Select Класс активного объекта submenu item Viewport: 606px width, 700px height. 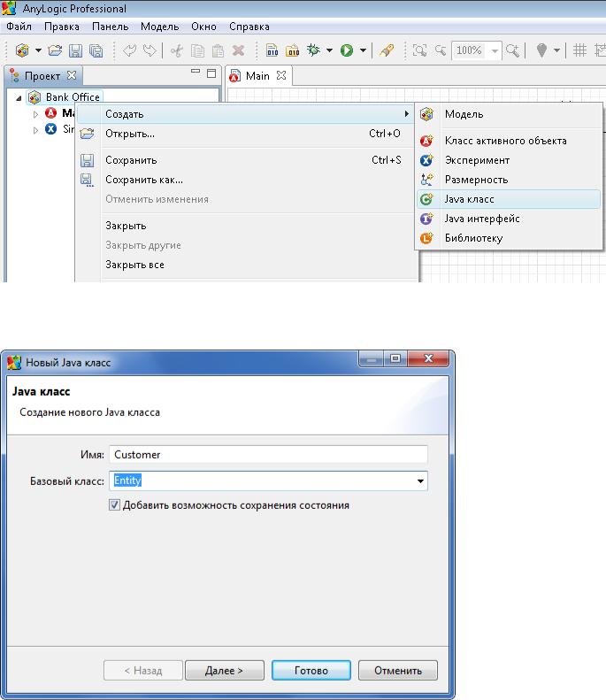click(509, 140)
